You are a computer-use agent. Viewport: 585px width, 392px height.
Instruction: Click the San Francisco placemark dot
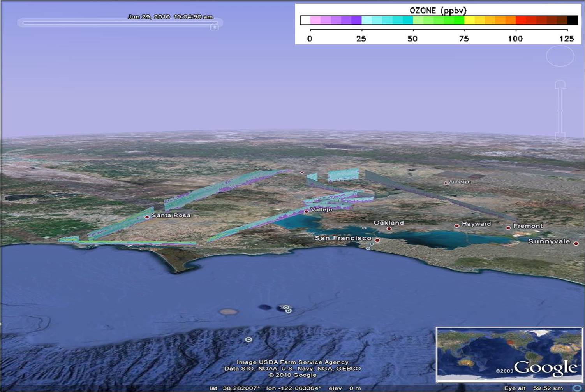377,240
